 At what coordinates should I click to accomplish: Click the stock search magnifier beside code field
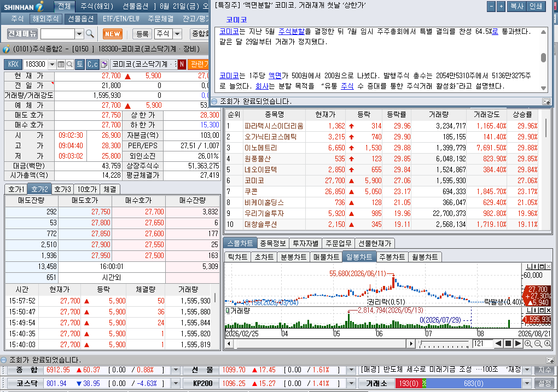(x=70, y=65)
